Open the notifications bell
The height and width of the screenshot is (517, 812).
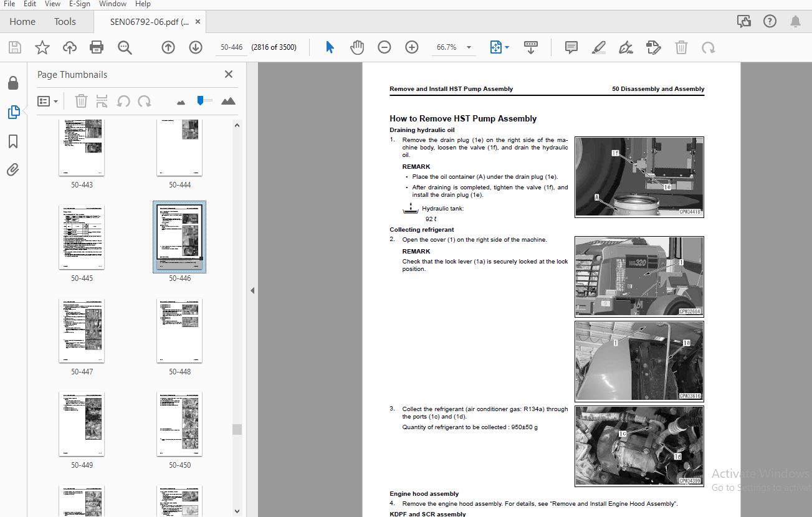(x=795, y=21)
